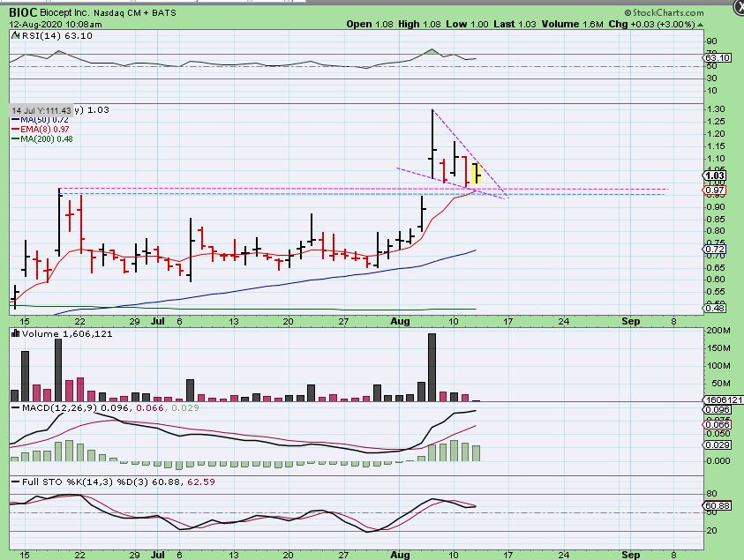
Task: Select the BIOC ticker symbol
Action: click(x=23, y=13)
